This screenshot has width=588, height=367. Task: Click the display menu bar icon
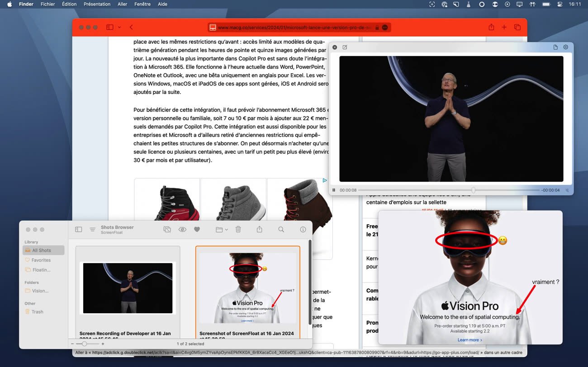pyautogui.click(x=520, y=4)
